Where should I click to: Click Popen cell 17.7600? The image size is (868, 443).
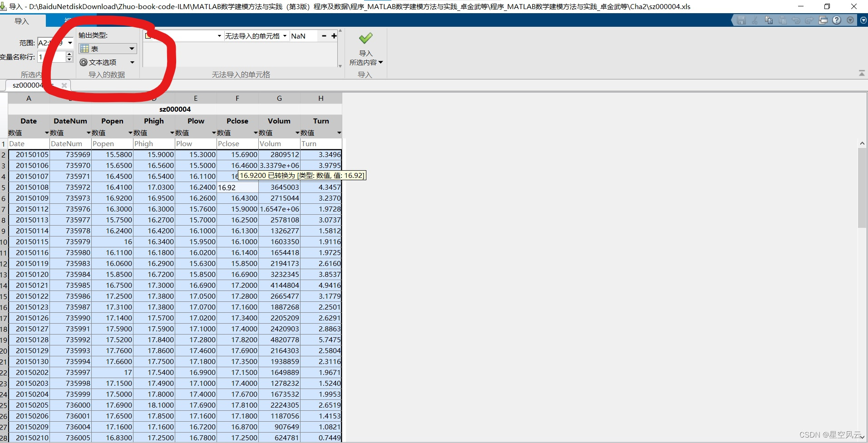tap(112, 351)
